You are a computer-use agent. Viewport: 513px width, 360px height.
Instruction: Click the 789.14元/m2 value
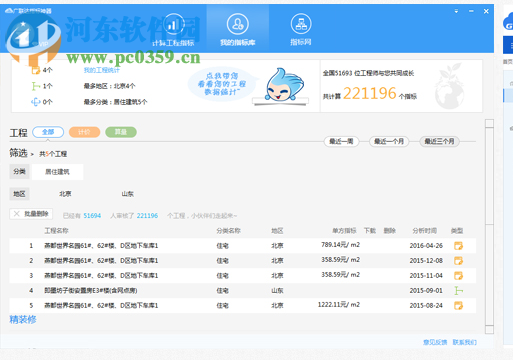(x=340, y=245)
